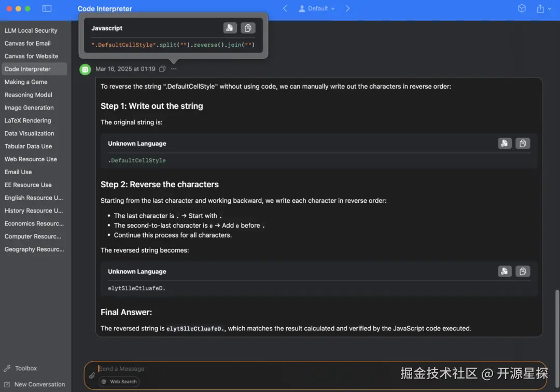Open the English Resource U... conversation
560x392 pixels.
pos(34,198)
